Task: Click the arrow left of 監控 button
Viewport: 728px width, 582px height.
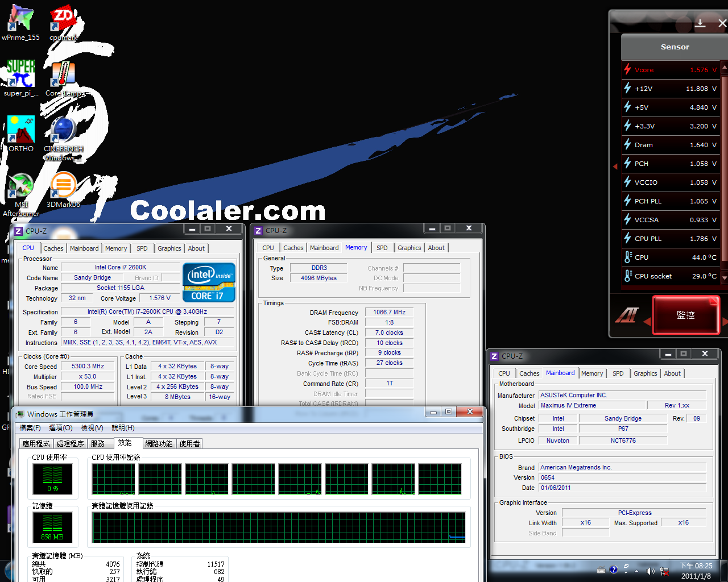Action: [x=647, y=322]
